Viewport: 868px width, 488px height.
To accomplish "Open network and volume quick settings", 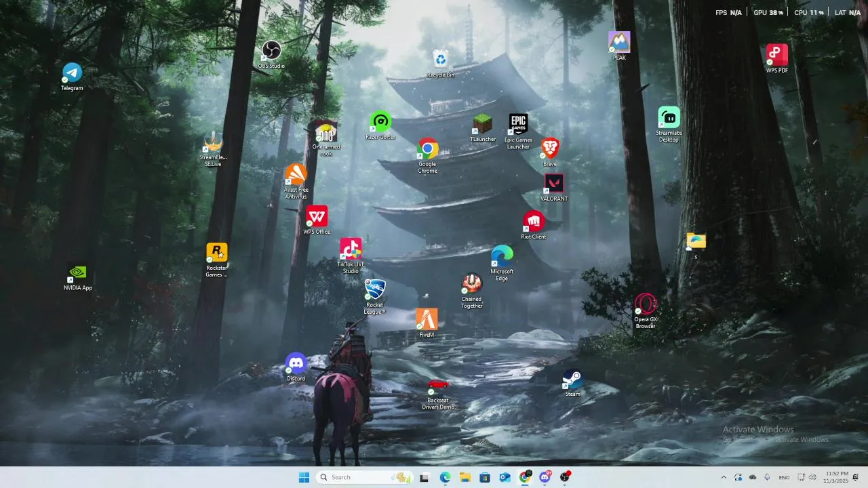I will (x=806, y=477).
